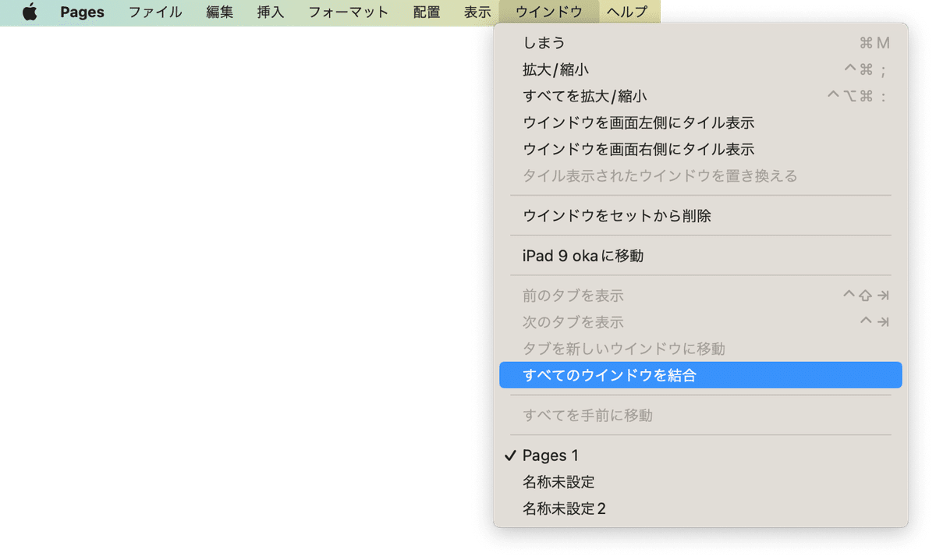Screen dimensions: 936x560
Task: Open the ファイル menu
Action: pyautogui.click(x=155, y=12)
